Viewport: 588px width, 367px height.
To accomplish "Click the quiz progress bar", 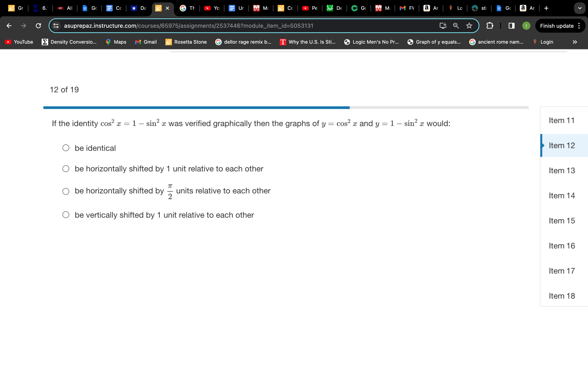I will [286, 107].
